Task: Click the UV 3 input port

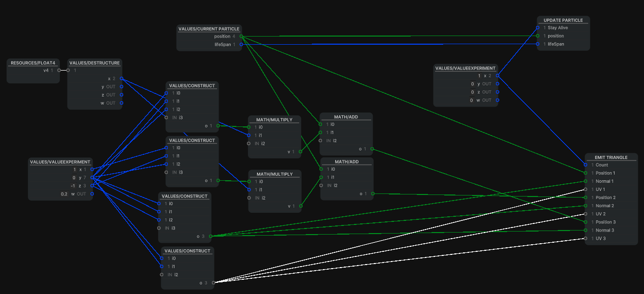Action: pyautogui.click(x=586, y=239)
